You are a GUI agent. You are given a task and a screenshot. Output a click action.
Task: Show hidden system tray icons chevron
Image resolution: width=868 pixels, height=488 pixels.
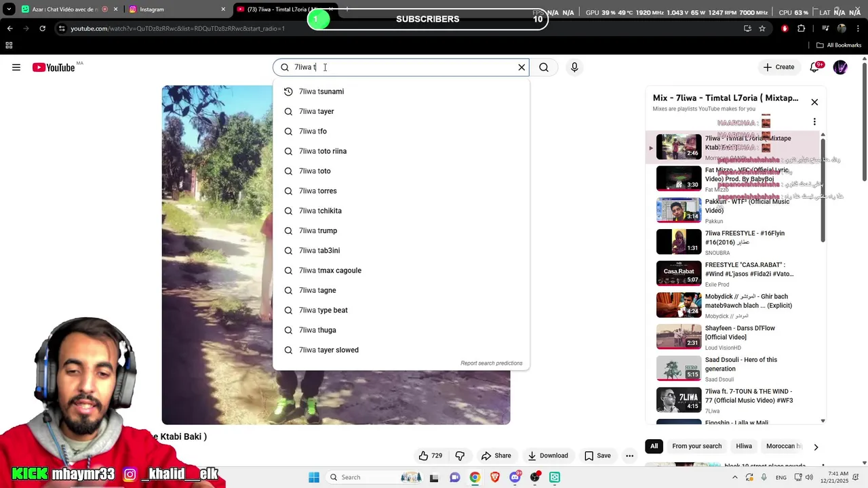(x=734, y=477)
